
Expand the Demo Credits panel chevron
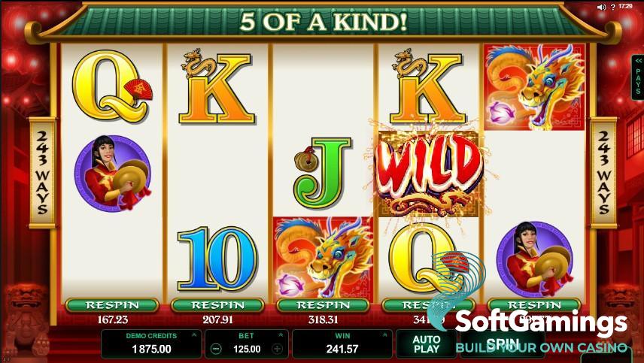[194, 335]
